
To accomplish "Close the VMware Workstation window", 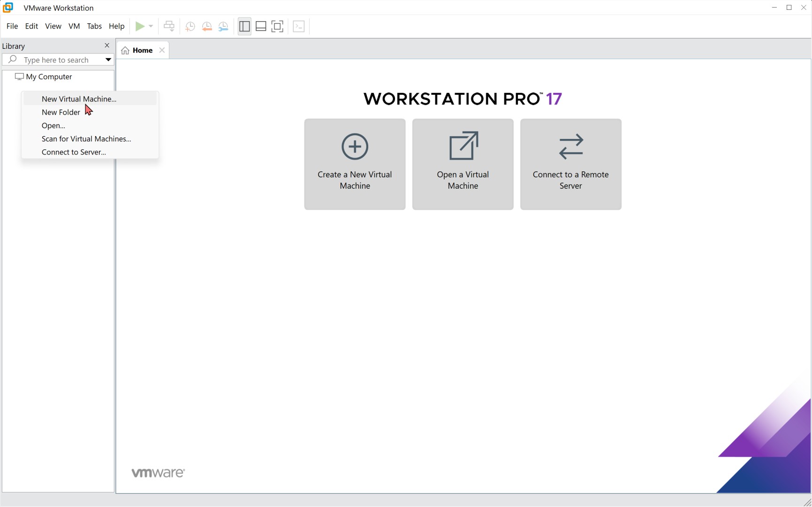I will pyautogui.click(x=804, y=8).
